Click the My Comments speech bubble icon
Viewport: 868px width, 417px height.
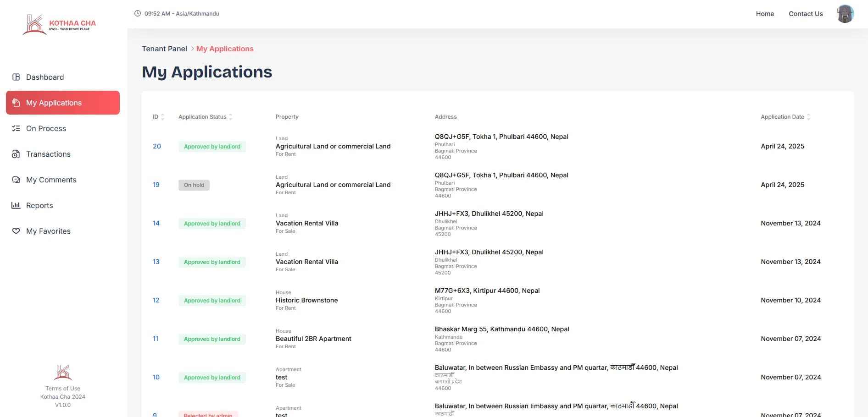[16, 180]
